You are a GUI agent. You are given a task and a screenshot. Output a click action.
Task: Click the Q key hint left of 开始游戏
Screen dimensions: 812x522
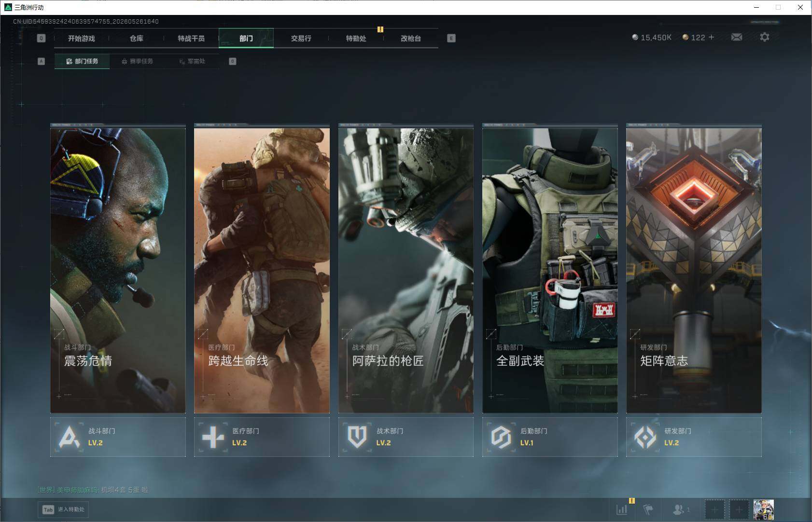click(x=41, y=38)
